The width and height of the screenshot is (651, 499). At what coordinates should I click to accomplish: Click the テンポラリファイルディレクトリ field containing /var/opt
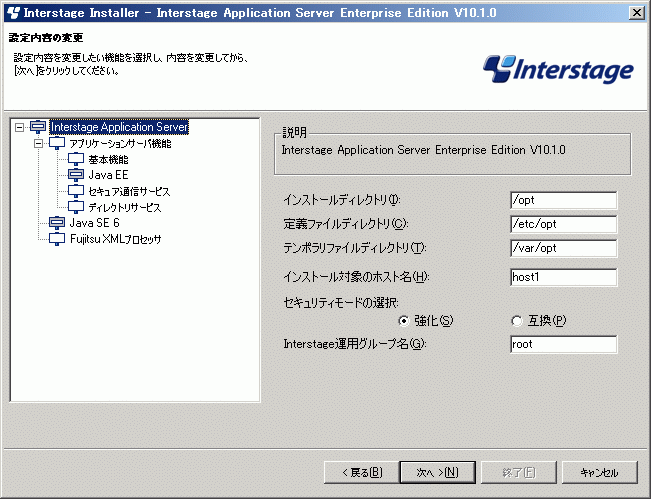pyautogui.click(x=563, y=248)
